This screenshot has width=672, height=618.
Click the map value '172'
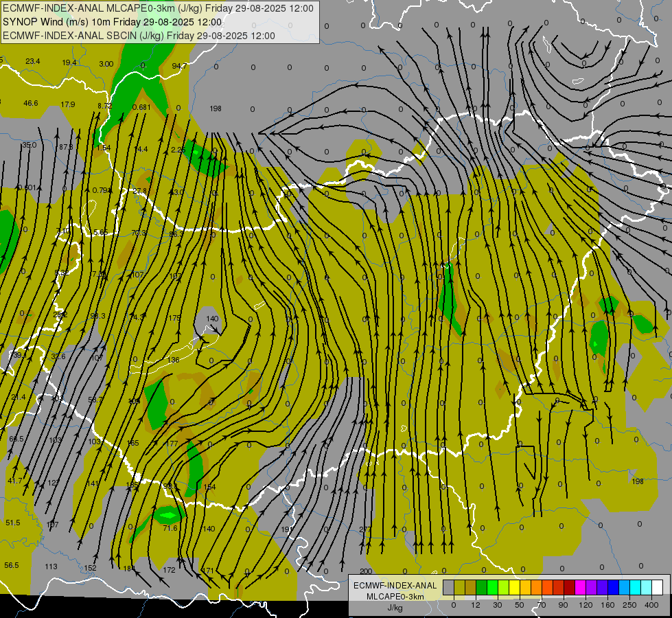[x=170, y=569]
